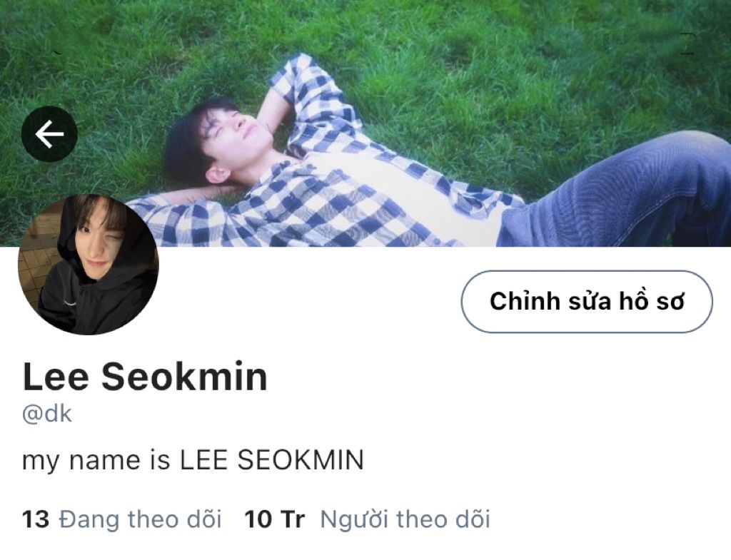Click the following count 13
The image size is (731, 560).
click(36, 519)
